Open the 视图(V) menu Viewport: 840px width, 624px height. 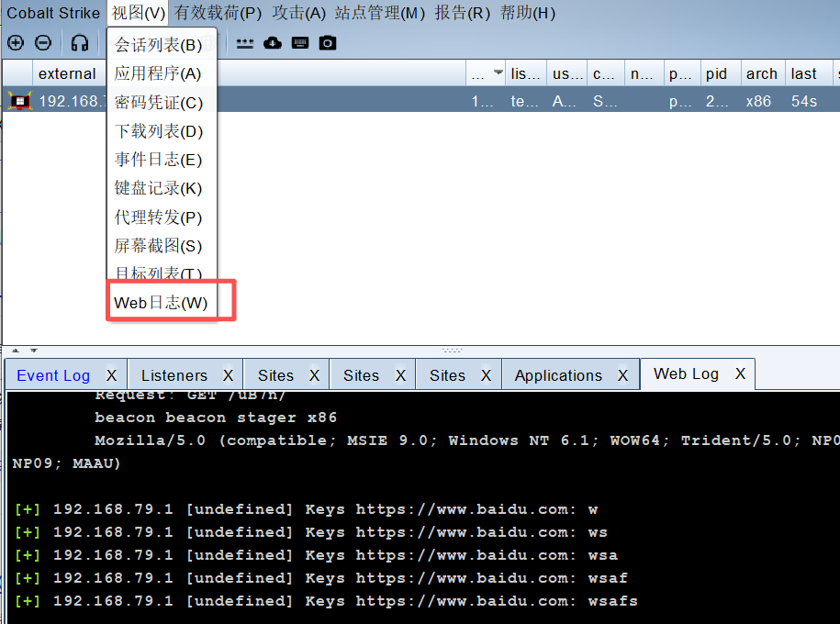[139, 13]
